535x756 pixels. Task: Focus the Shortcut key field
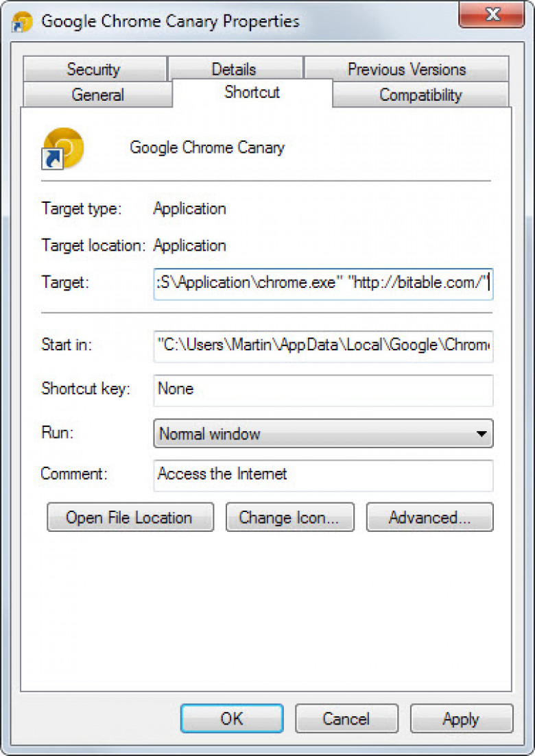323,390
